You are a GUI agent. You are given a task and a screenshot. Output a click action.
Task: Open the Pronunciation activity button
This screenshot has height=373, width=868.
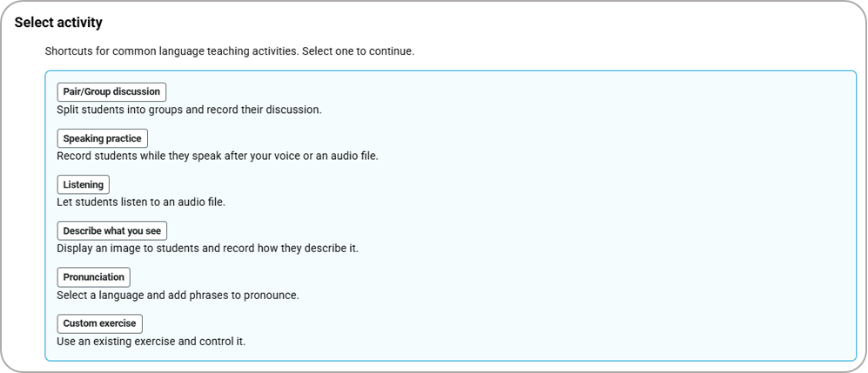(x=93, y=277)
